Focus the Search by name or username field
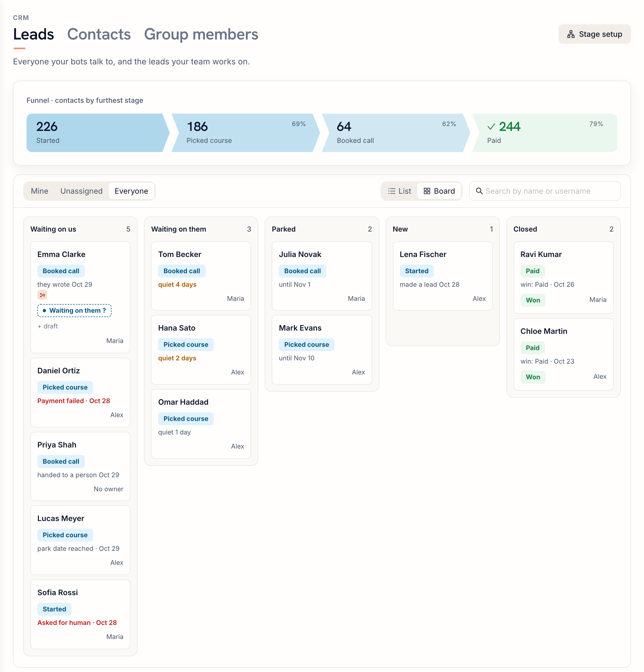Screen dimensions: 644x672 click(544, 191)
